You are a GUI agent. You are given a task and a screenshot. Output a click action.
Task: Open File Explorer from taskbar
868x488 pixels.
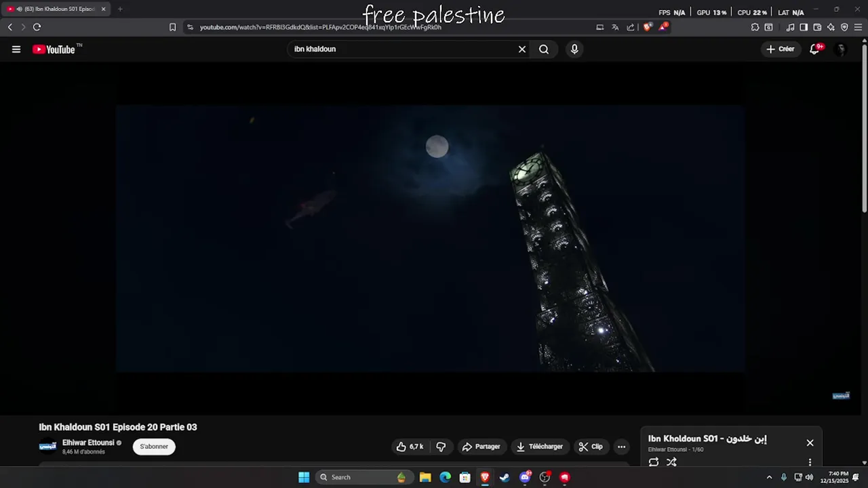coord(425,477)
